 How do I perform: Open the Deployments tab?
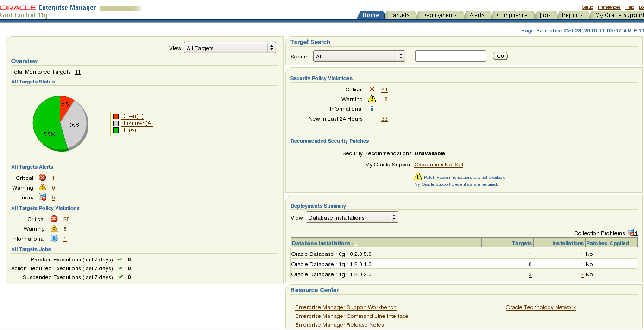439,15
